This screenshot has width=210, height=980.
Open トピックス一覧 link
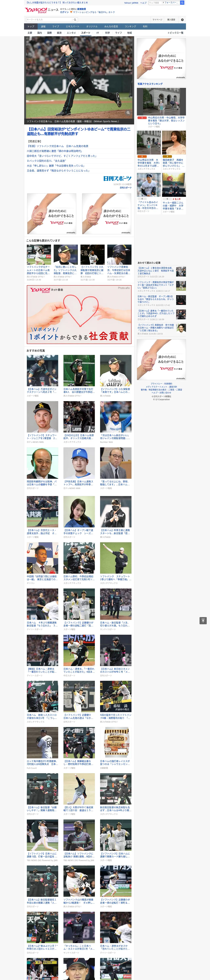point(175,33)
